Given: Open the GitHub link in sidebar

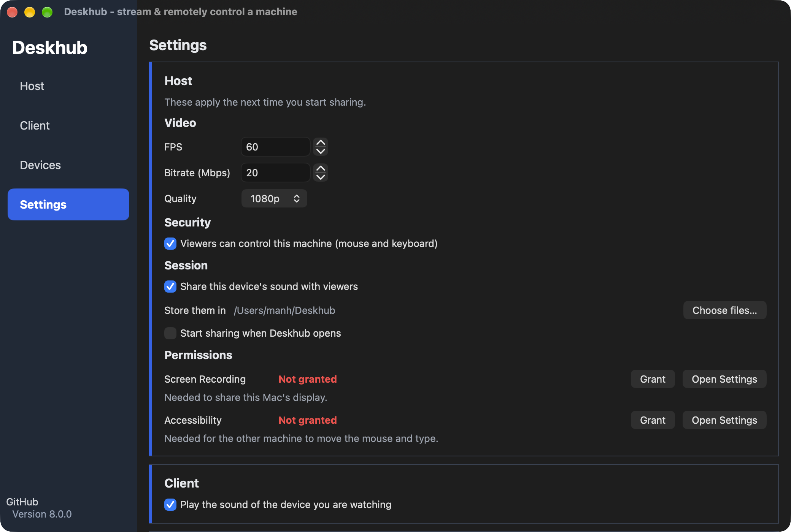Looking at the screenshot, I should (x=22, y=502).
